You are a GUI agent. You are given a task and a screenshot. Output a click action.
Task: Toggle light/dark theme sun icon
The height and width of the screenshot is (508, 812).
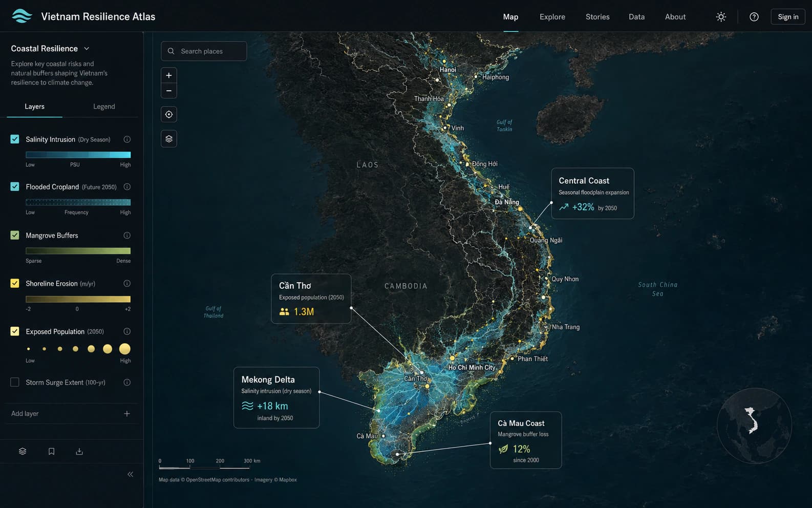(x=721, y=17)
